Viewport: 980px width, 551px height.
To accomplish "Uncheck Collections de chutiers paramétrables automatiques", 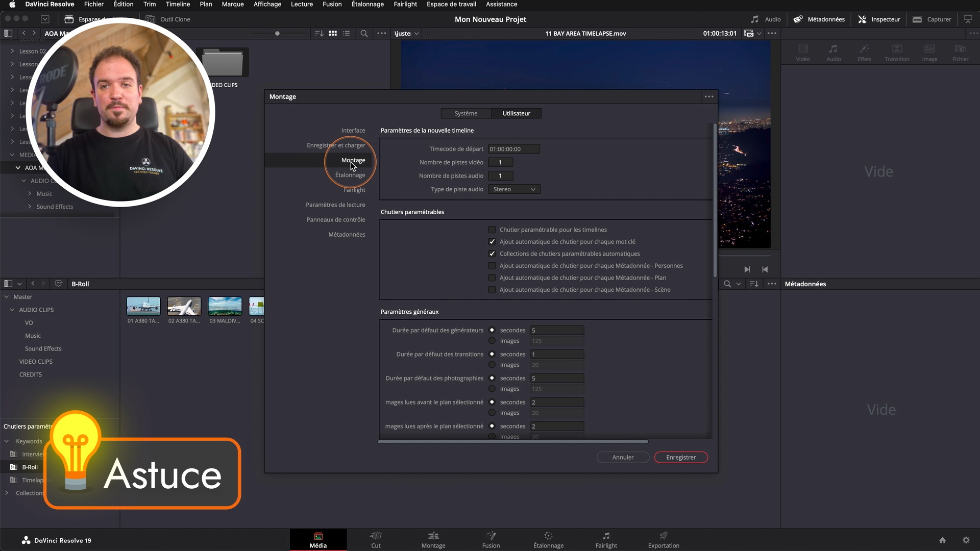I will click(492, 254).
